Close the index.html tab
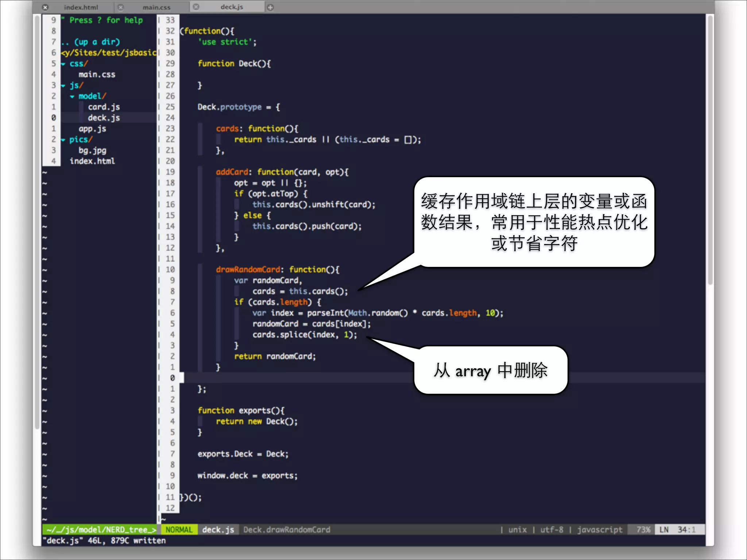Image resolution: width=747 pixels, height=560 pixels. (45, 7)
